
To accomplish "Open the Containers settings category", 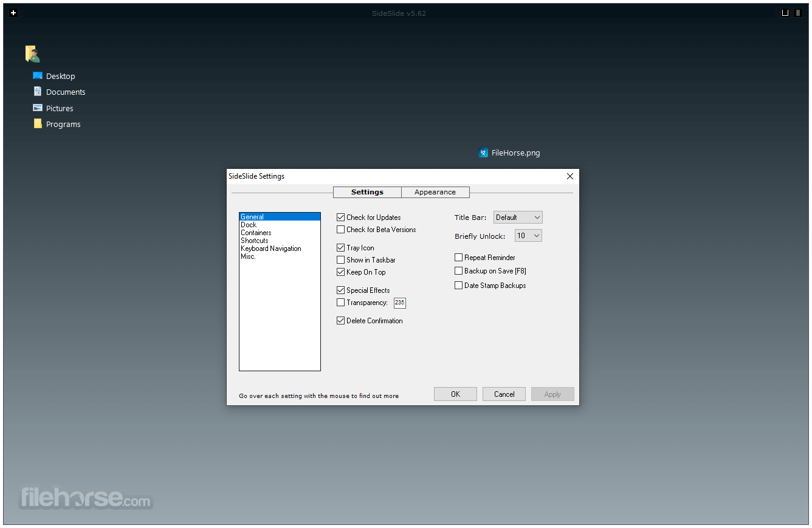I will (280, 233).
